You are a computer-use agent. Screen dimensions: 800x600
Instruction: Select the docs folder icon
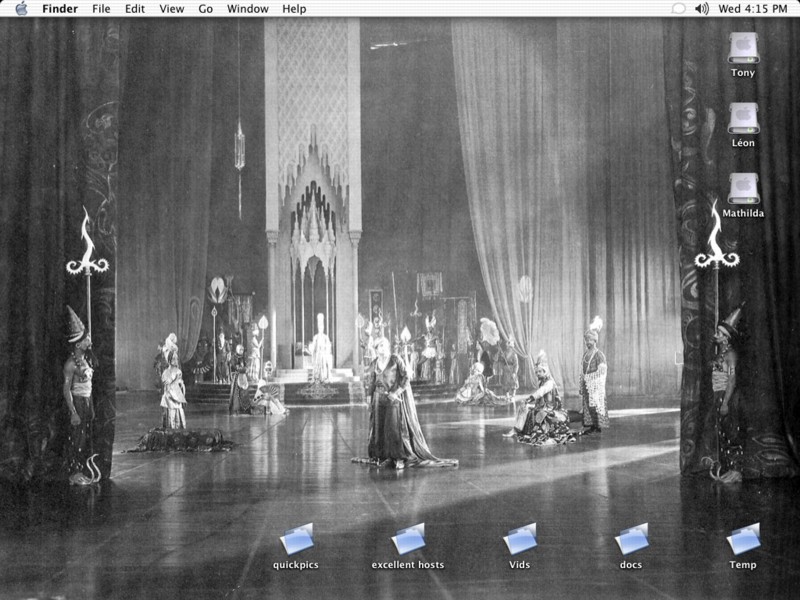coord(631,539)
